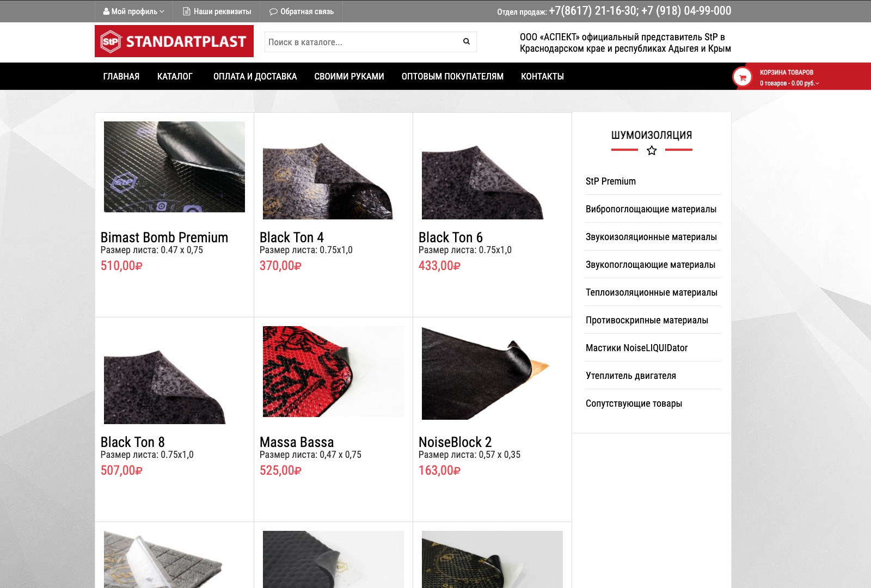Click the search magnifier icon

467,41
